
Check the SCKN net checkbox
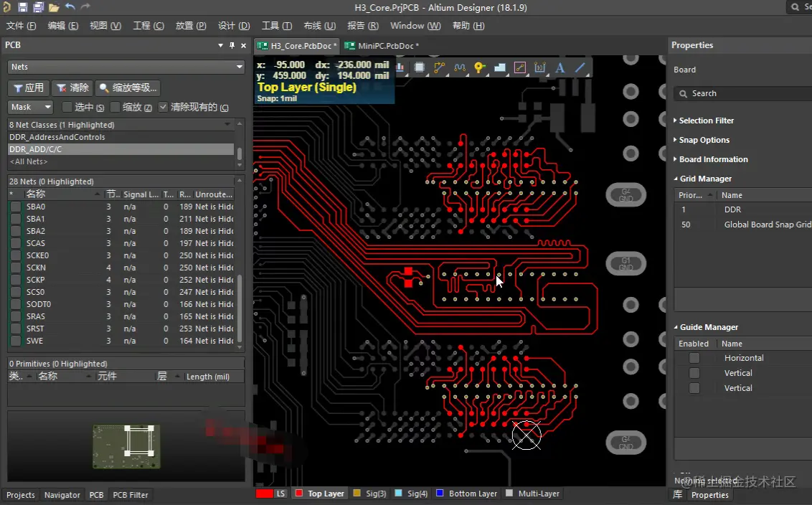(x=16, y=268)
